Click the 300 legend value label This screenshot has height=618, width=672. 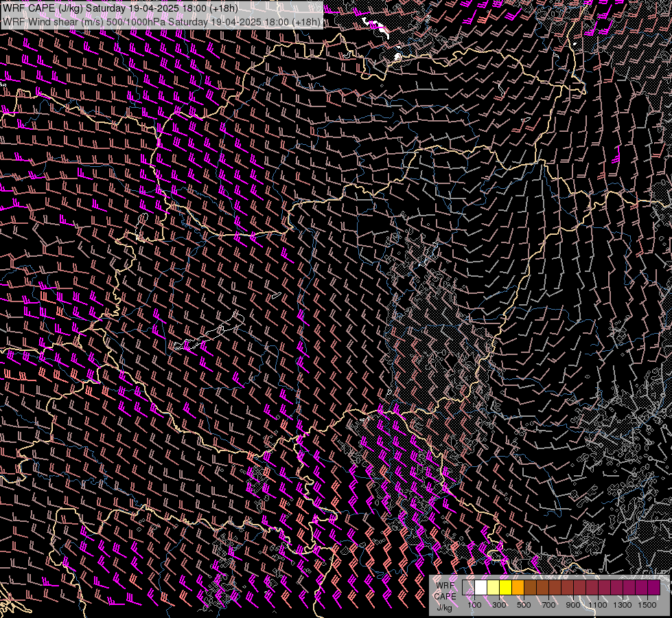click(x=499, y=605)
